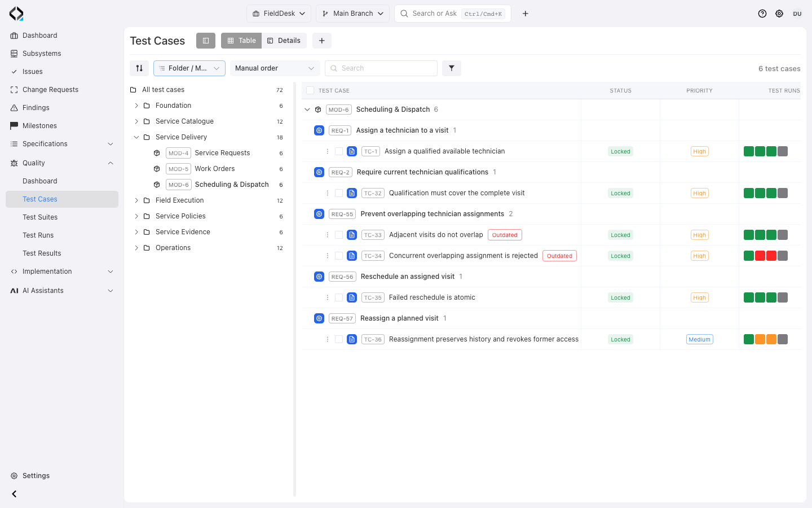Open the Folder / M... grouping dropdown
The width and height of the screenshot is (812, 508).
tap(189, 68)
